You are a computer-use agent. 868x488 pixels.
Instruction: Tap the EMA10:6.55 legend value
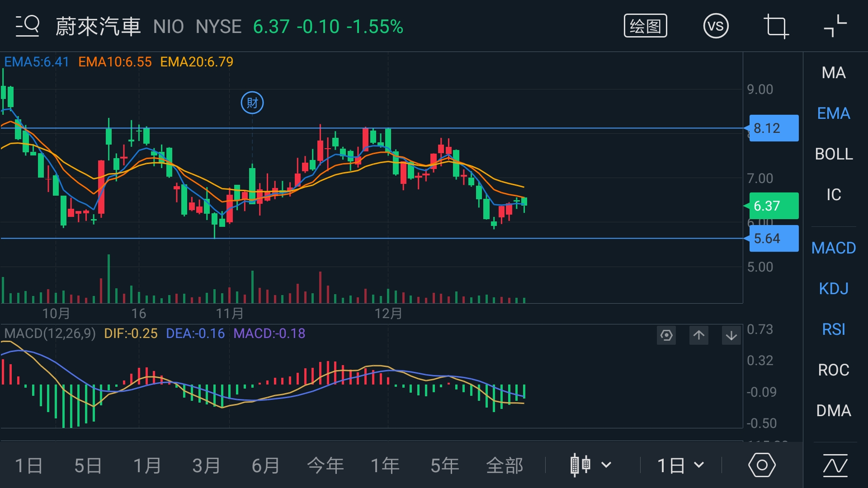click(x=115, y=62)
